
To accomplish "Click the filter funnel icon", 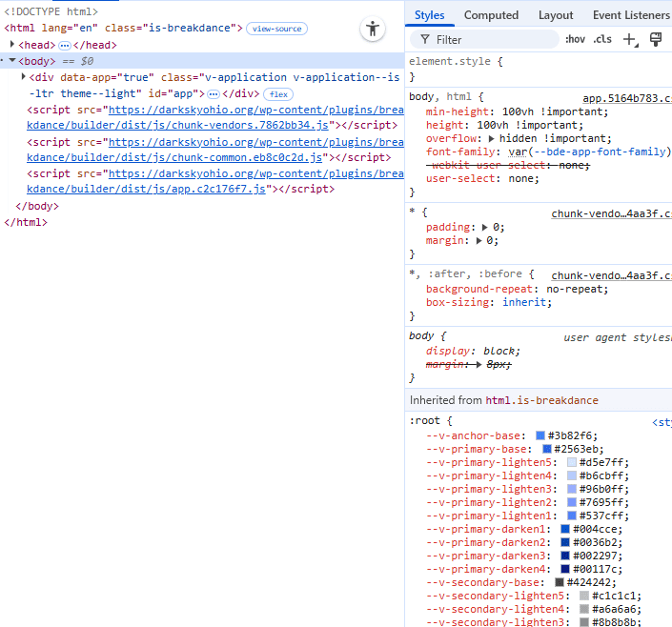I will [x=425, y=40].
